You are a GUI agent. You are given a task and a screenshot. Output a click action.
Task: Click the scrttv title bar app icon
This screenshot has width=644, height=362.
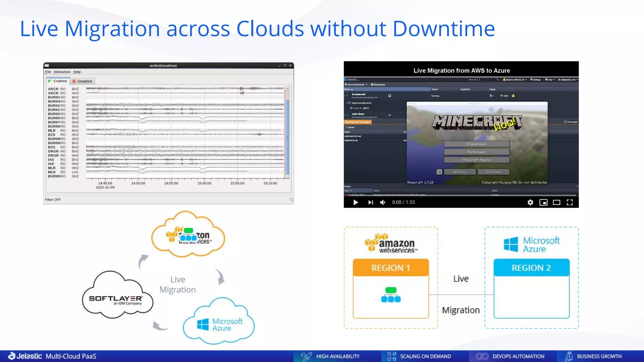coord(47,65)
